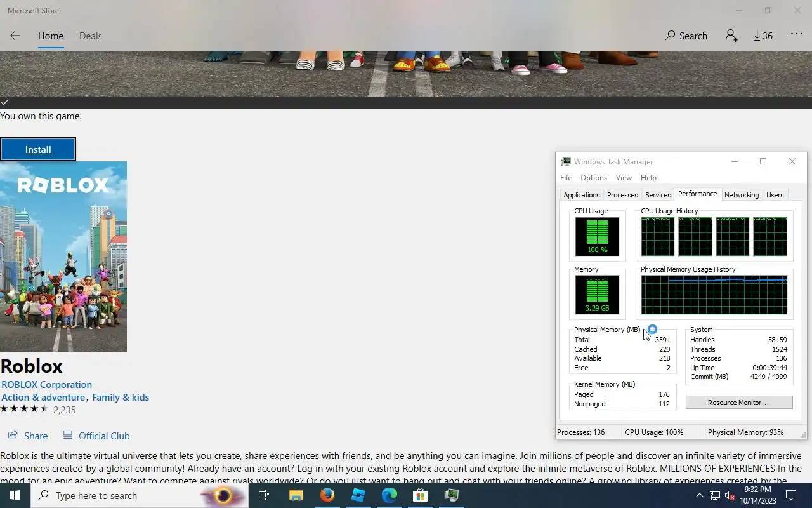Open the Windows Start menu
The height and width of the screenshot is (508, 812).
tap(15, 495)
